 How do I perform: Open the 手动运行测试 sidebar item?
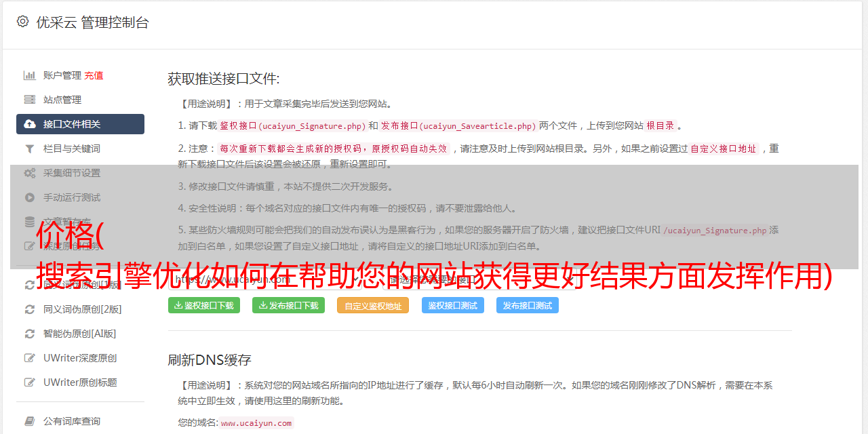[80, 197]
